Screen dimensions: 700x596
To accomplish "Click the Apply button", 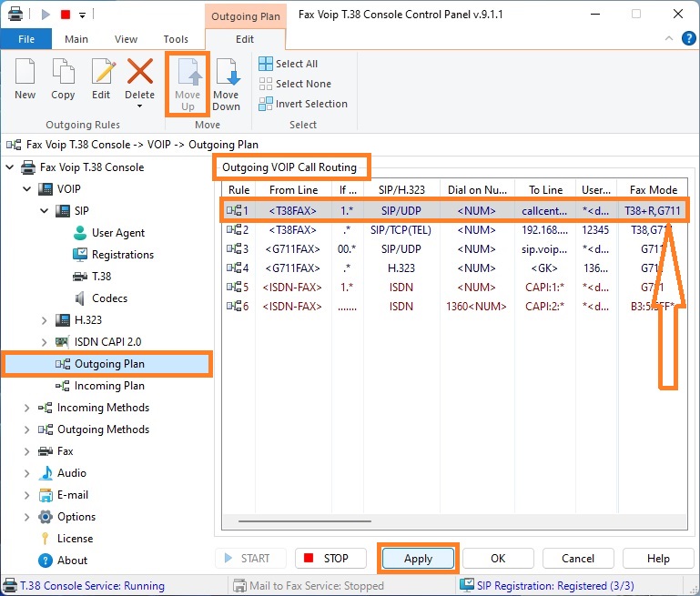I will [x=418, y=559].
